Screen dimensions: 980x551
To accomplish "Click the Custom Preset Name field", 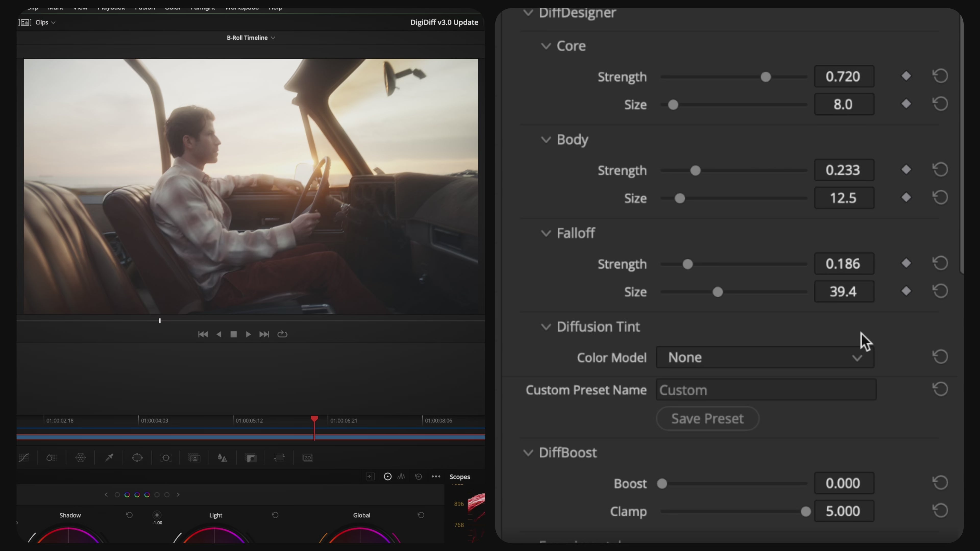I will click(x=766, y=390).
